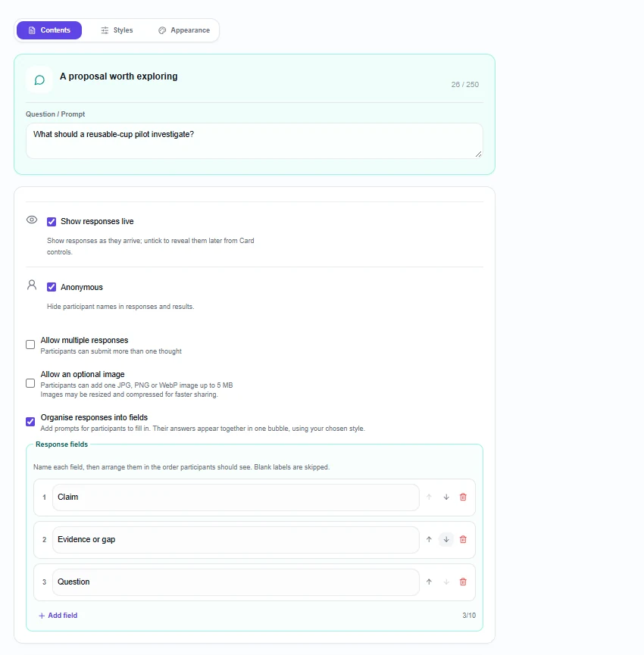This screenshot has height=655, width=644.
Task: Click the 'Allow multiple responses' label
Action: 84,340
